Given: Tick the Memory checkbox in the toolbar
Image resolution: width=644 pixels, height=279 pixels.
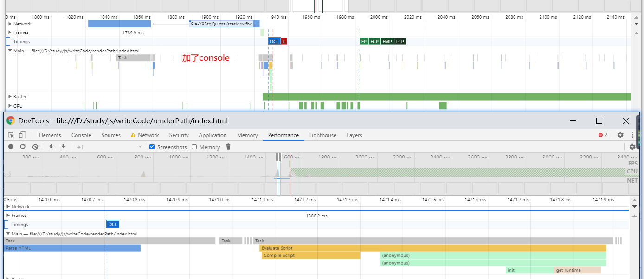Looking at the screenshot, I should [194, 147].
